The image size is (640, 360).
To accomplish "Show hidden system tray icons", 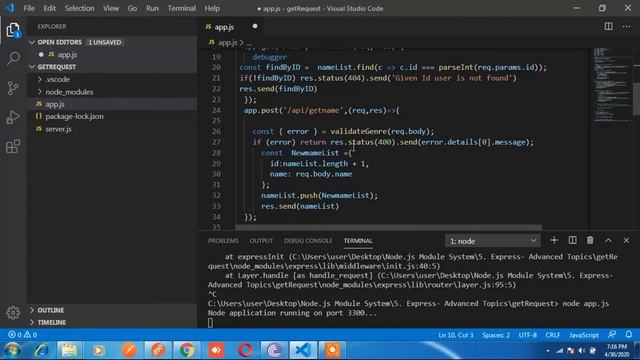I will 548,351.
